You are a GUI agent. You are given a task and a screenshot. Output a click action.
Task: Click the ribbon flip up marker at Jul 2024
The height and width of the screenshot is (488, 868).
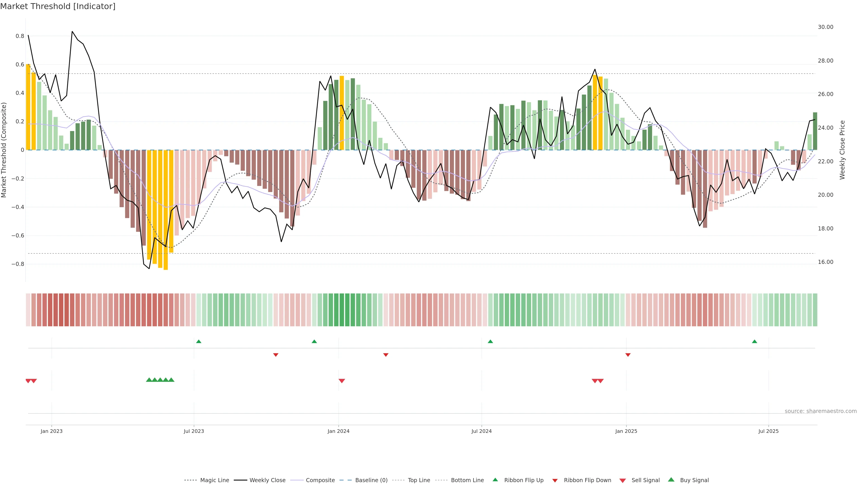click(490, 342)
